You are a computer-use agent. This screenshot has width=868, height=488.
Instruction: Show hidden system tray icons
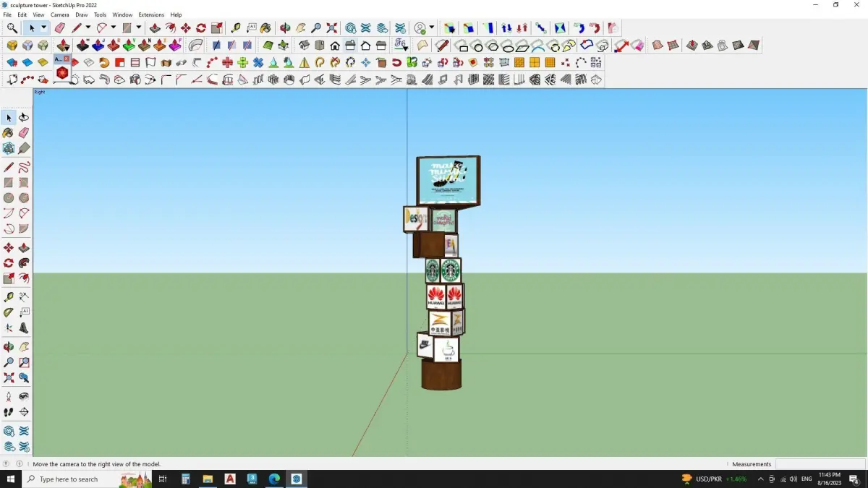point(760,479)
